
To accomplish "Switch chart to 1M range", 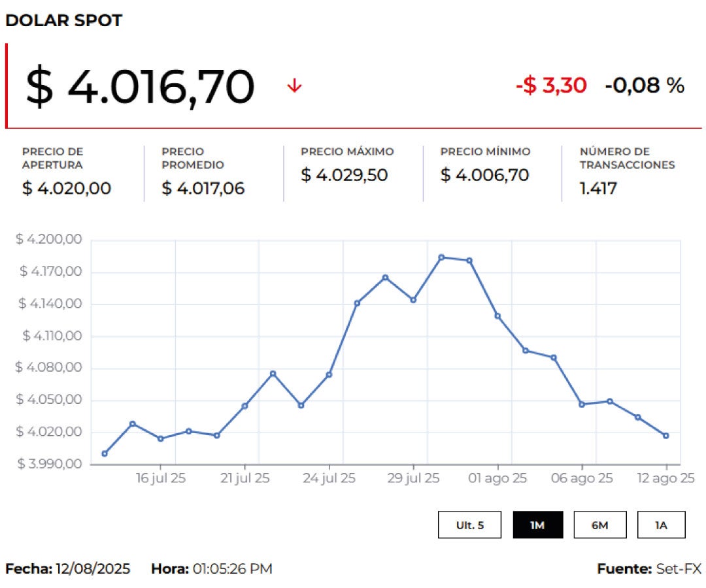I will pos(537,525).
